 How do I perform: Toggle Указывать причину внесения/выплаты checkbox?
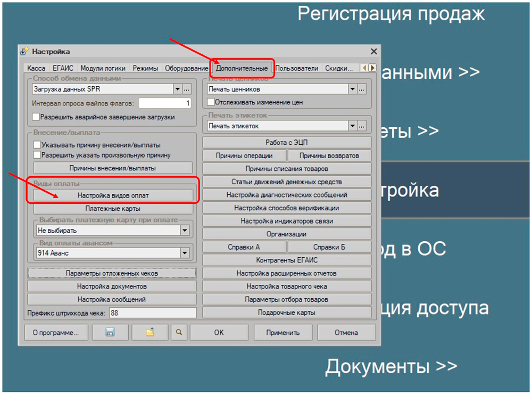pyautogui.click(x=37, y=145)
